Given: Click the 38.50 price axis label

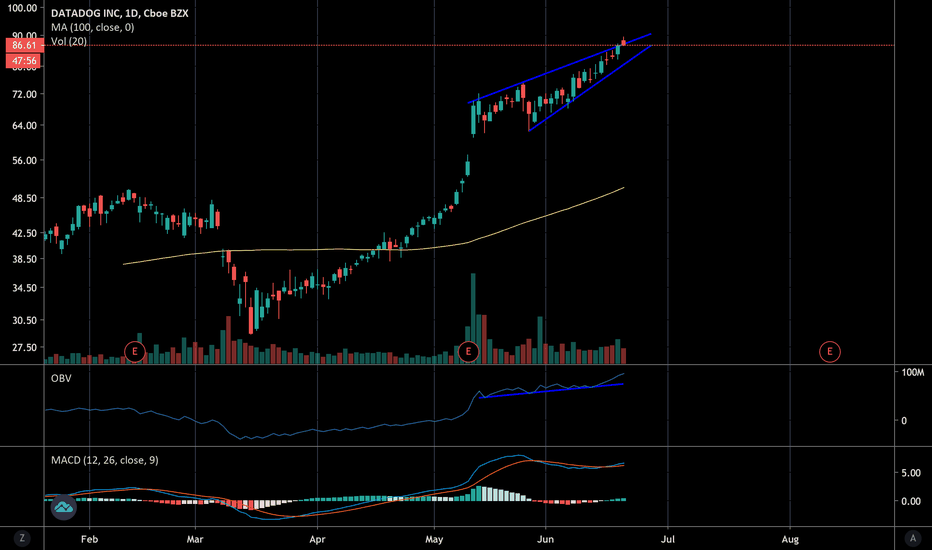Looking at the screenshot, I should click(24, 259).
